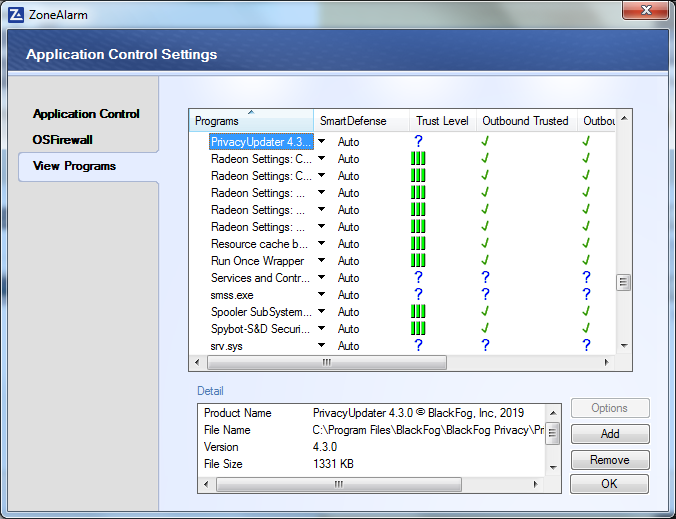Sort list by Programs column header
The height and width of the screenshot is (519, 676).
(x=250, y=121)
